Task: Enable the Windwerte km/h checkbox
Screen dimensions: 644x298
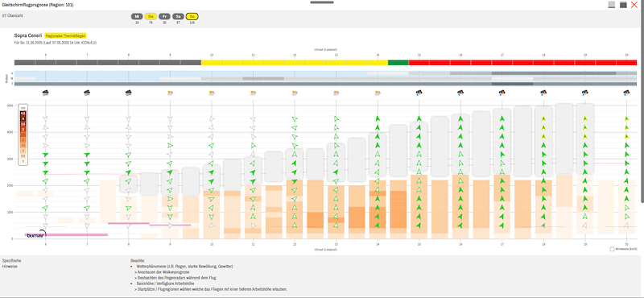Action: coord(613,249)
